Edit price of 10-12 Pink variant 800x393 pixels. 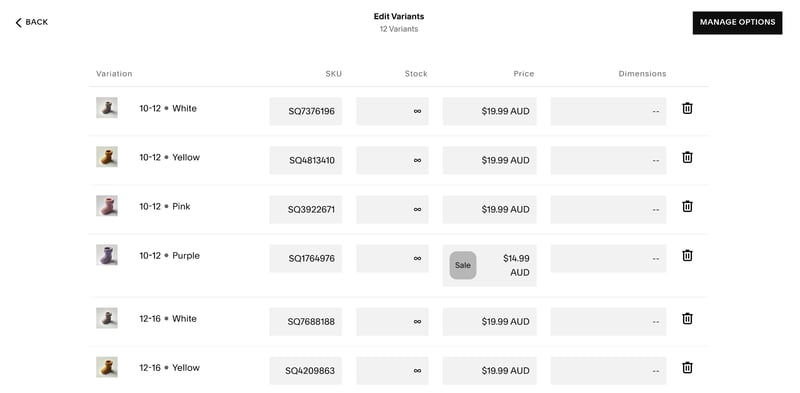pos(489,209)
